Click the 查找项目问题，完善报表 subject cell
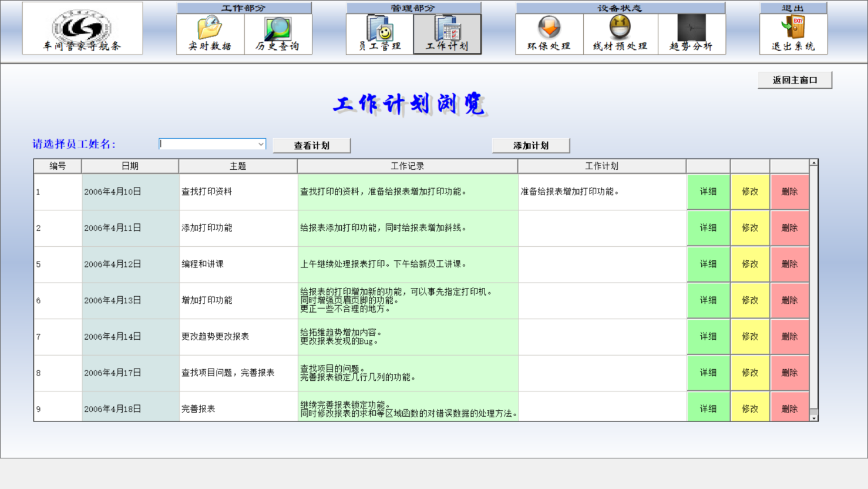 (238, 373)
